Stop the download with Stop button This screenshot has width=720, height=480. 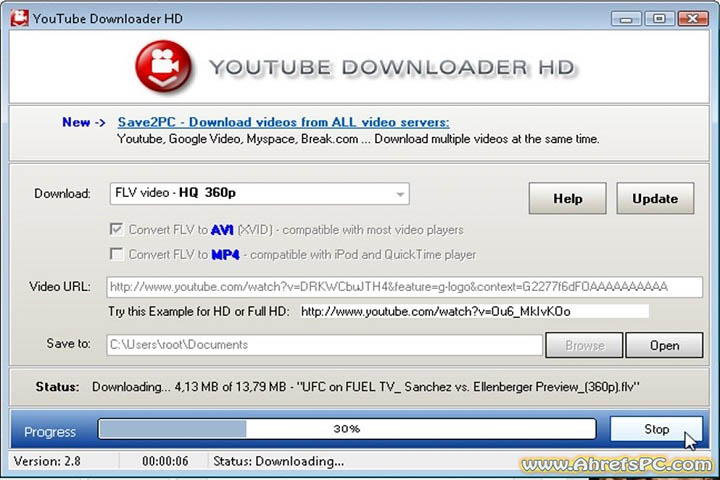coord(657,429)
